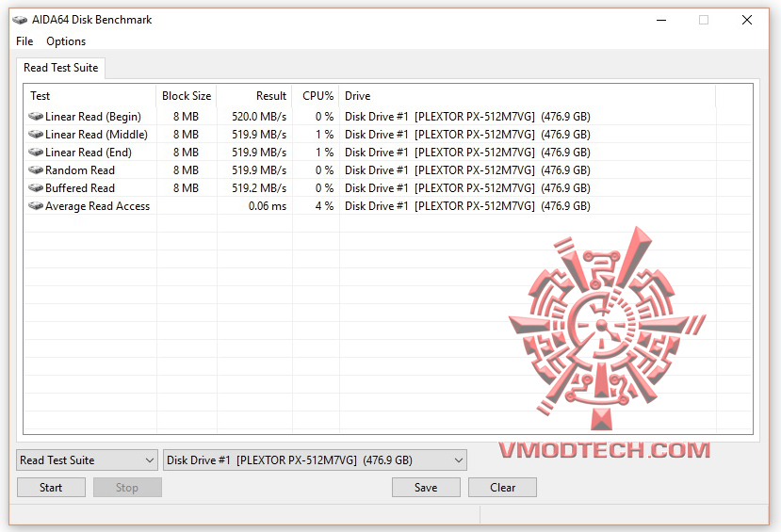Sort by the CPU% column header
This screenshot has height=532, width=781.
[x=316, y=95]
